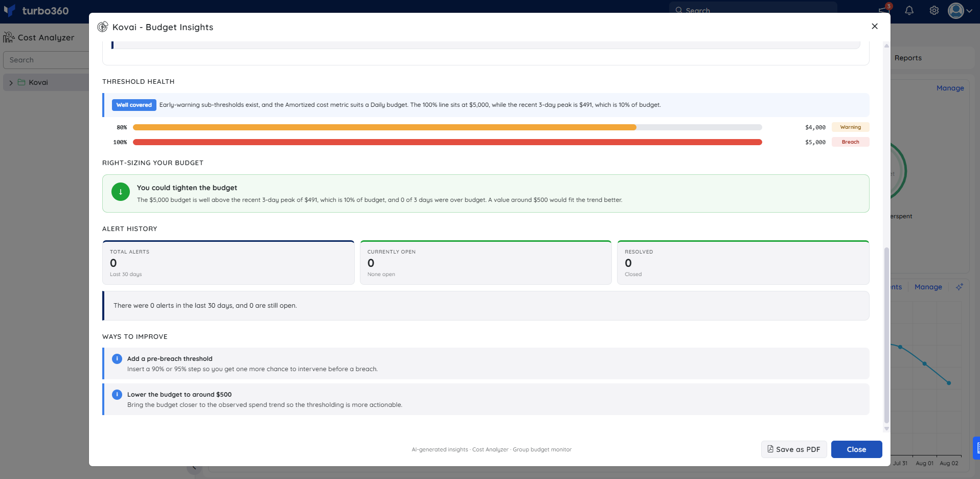980x479 pixels.
Task: Click the blue side tab at the right edge
Action: [977, 448]
